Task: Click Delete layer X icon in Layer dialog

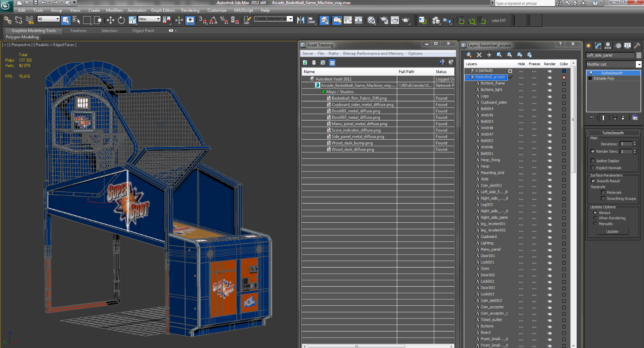Action: 479,55
